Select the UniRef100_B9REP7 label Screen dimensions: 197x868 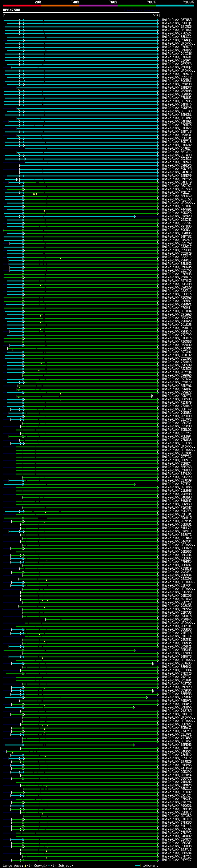tap(177, 88)
